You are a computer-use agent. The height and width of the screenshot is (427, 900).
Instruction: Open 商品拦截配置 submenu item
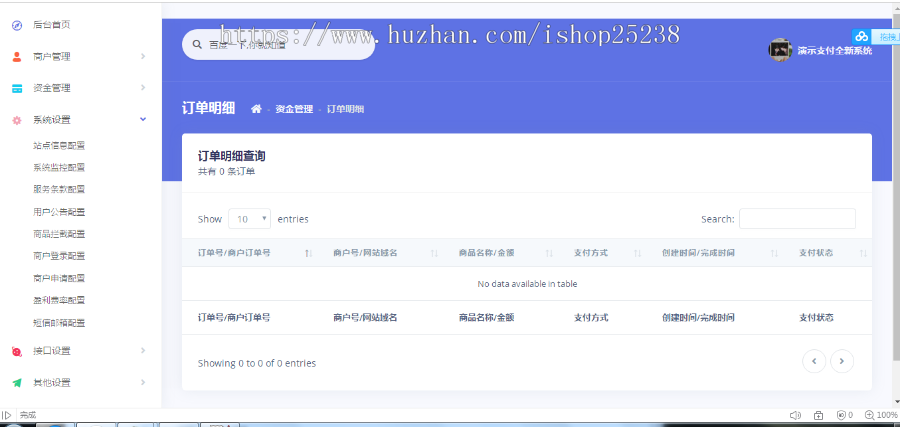click(59, 234)
